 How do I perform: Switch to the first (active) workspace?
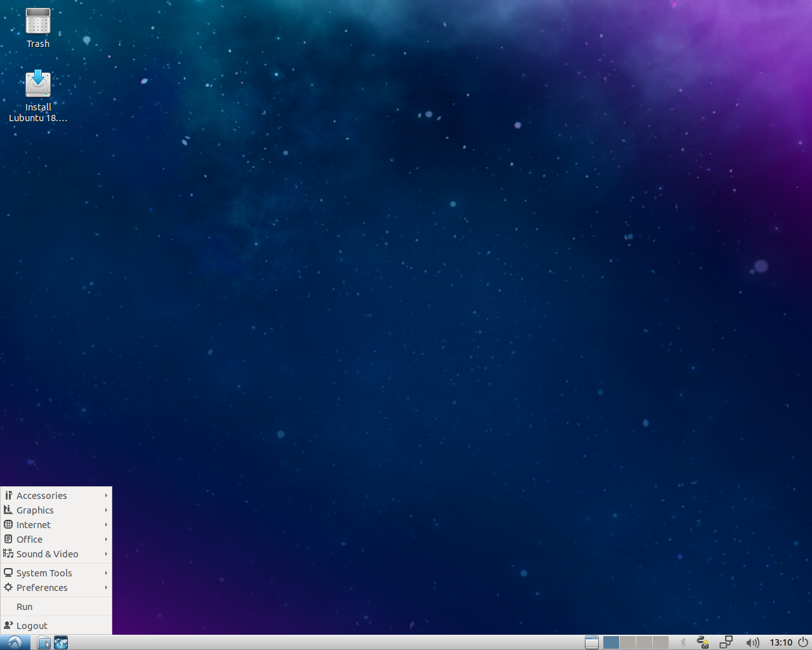pos(611,642)
